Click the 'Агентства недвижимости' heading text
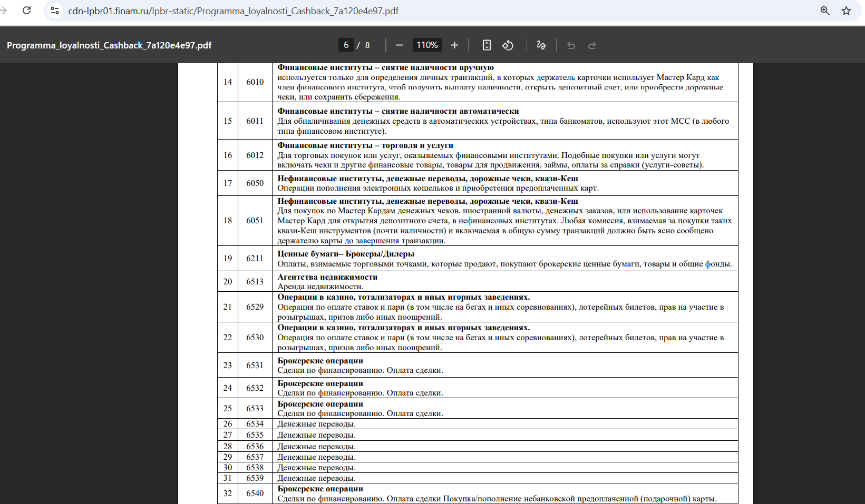Screen dimensions: 865x504 [x=327, y=277]
